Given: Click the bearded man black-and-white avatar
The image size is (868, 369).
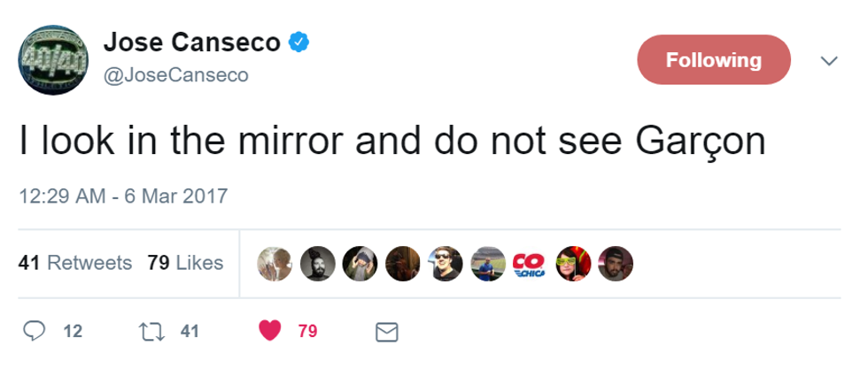Looking at the screenshot, I should point(317,263).
